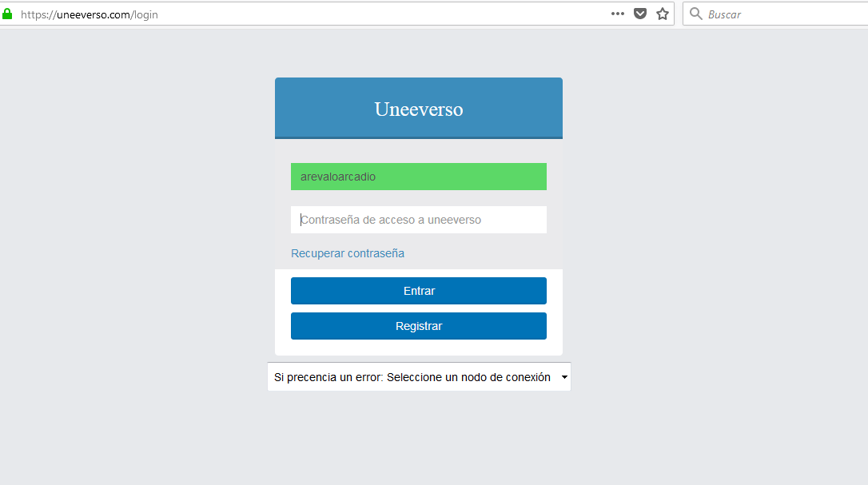Click the Registrar button

[x=419, y=326]
